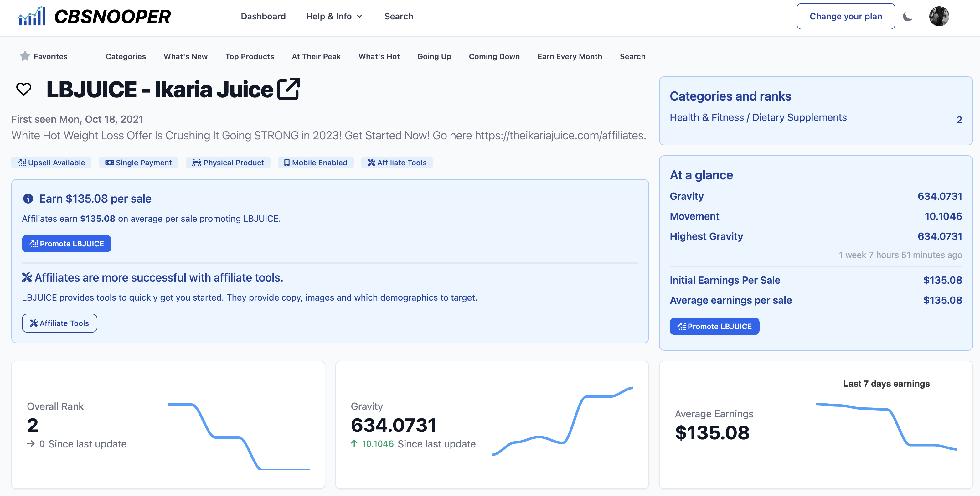The image size is (980, 496).
Task: Click the category rank number 2
Action: tap(959, 120)
